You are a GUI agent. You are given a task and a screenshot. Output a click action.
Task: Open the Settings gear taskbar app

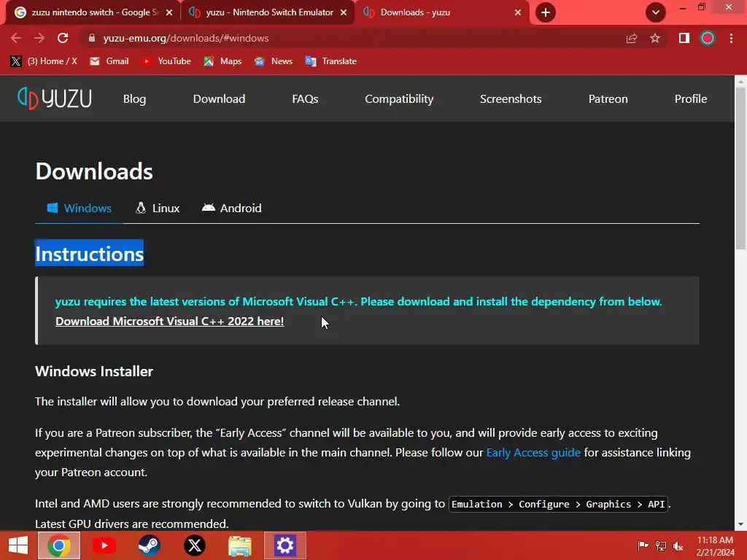click(x=285, y=545)
